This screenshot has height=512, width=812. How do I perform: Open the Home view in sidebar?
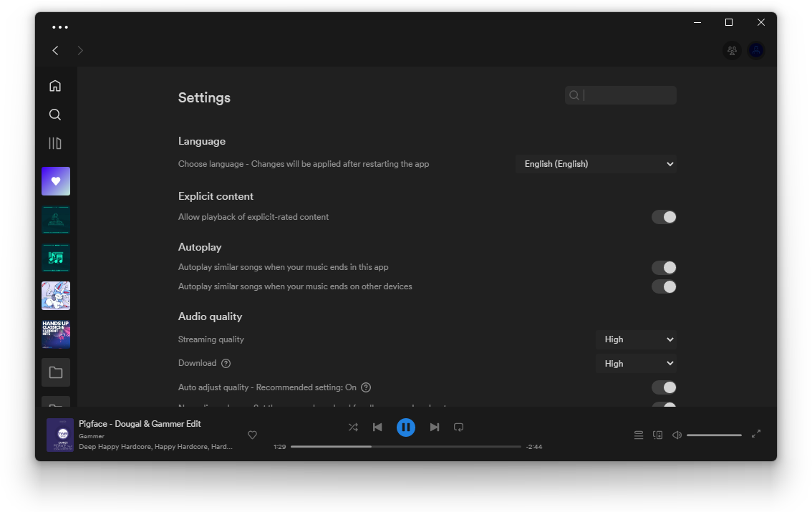pyautogui.click(x=55, y=86)
